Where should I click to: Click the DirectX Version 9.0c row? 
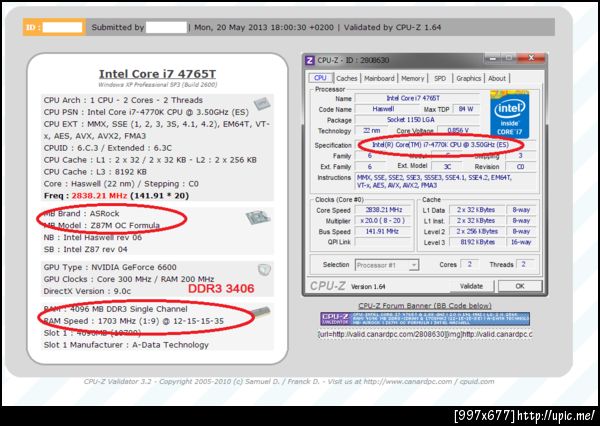tap(87, 291)
